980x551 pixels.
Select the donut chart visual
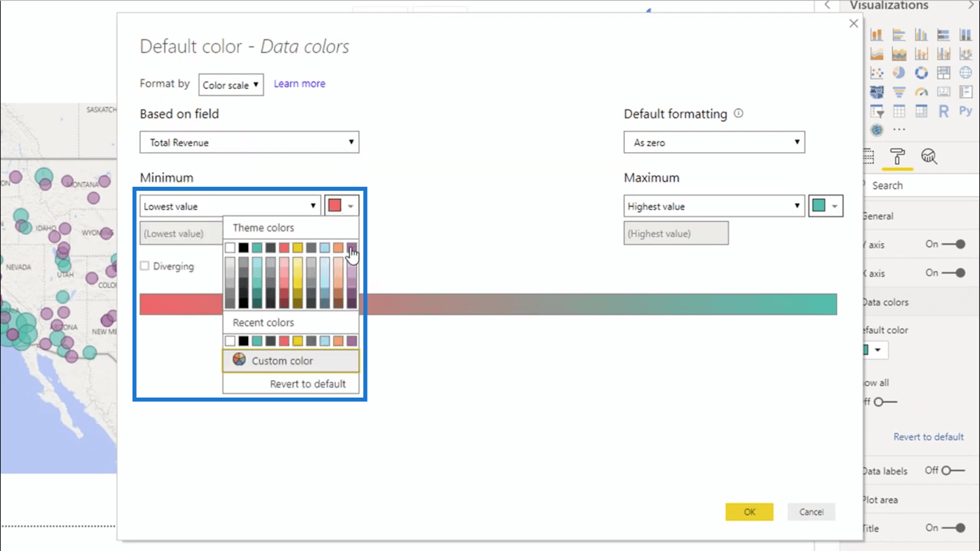(x=921, y=73)
